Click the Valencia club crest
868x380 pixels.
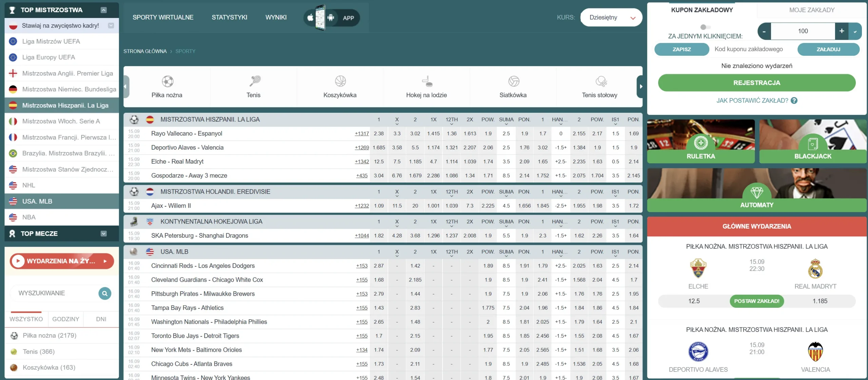coord(815,352)
